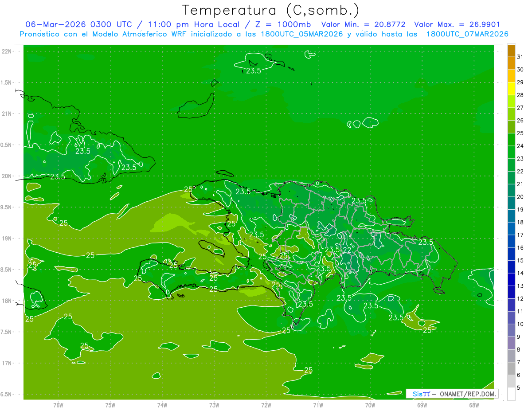
Task: Click value 19 on the color scale
Action: click(x=520, y=210)
